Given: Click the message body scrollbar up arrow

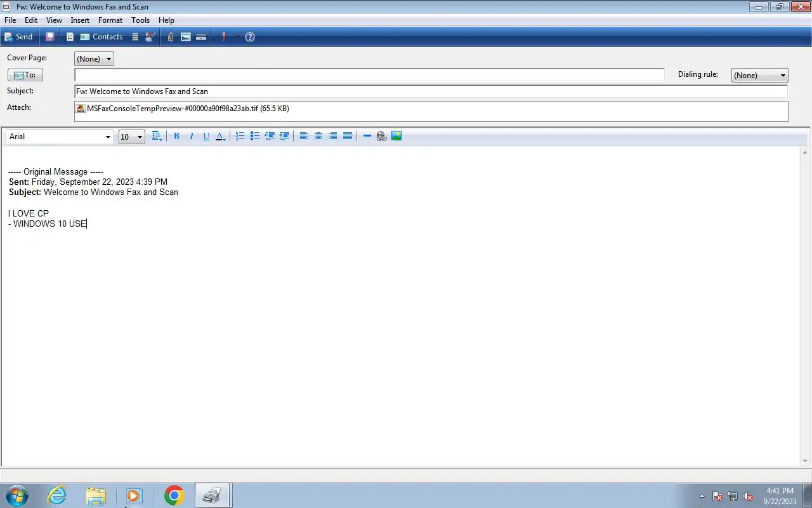Looking at the screenshot, I should (806, 152).
